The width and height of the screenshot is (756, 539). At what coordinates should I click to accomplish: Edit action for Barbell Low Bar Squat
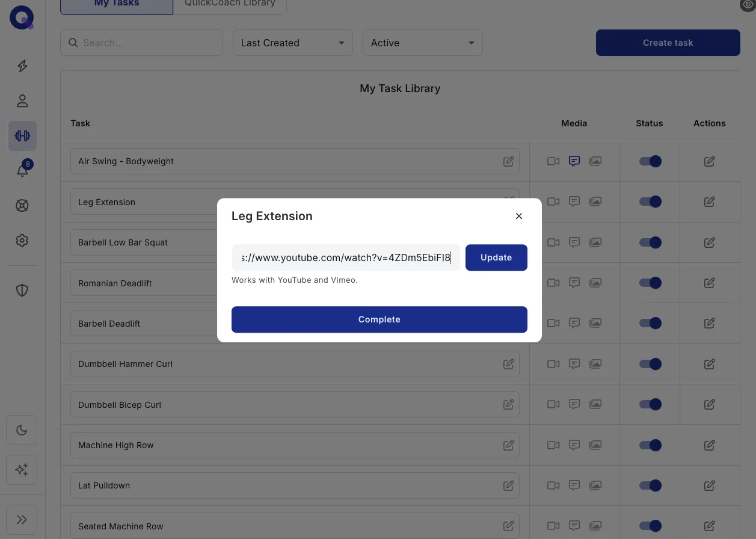point(710,242)
